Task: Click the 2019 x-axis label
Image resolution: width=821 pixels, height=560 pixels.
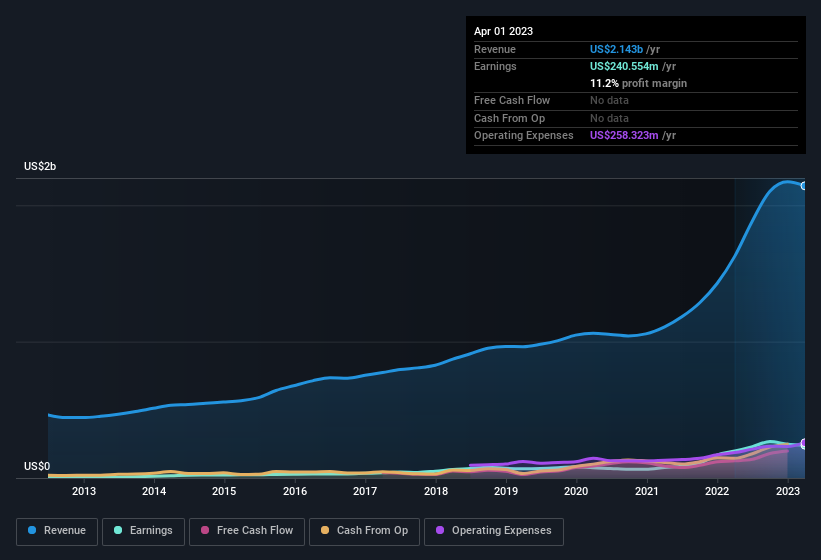Action: [x=506, y=491]
